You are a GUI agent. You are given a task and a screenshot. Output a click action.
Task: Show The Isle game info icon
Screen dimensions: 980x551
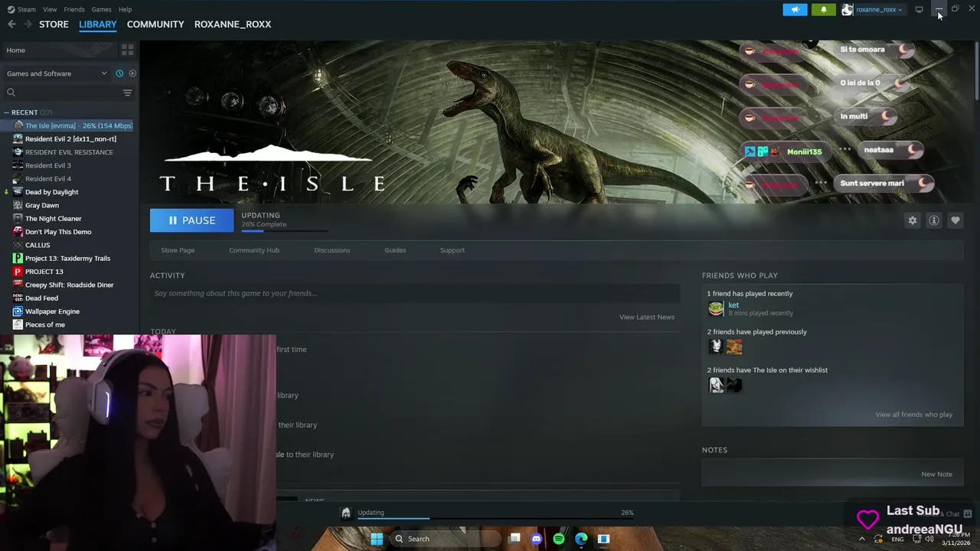tap(934, 220)
